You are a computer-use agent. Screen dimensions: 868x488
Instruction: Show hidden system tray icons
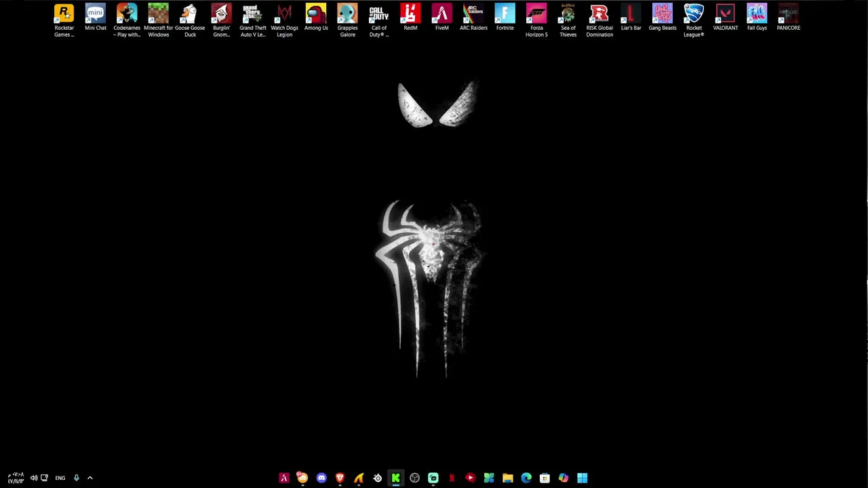(x=90, y=478)
